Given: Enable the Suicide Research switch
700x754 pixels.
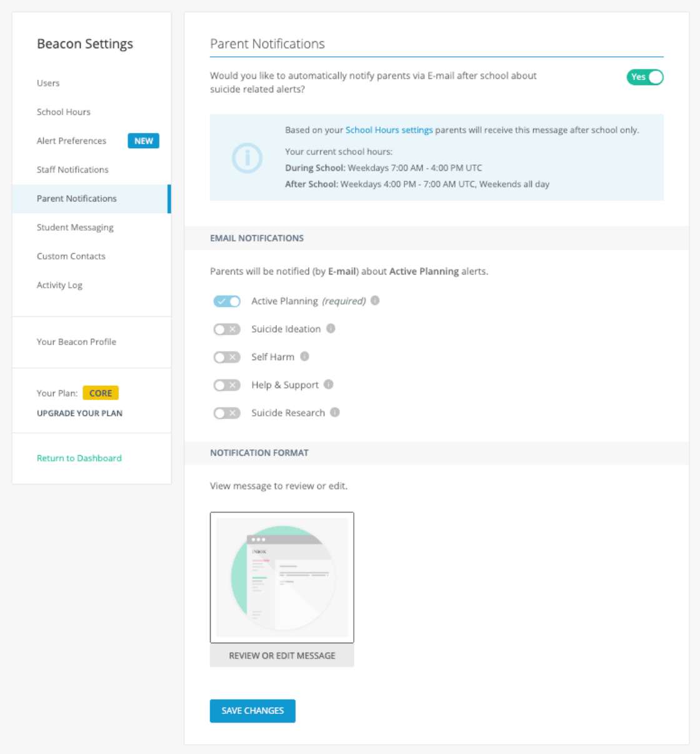Looking at the screenshot, I should 227,413.
